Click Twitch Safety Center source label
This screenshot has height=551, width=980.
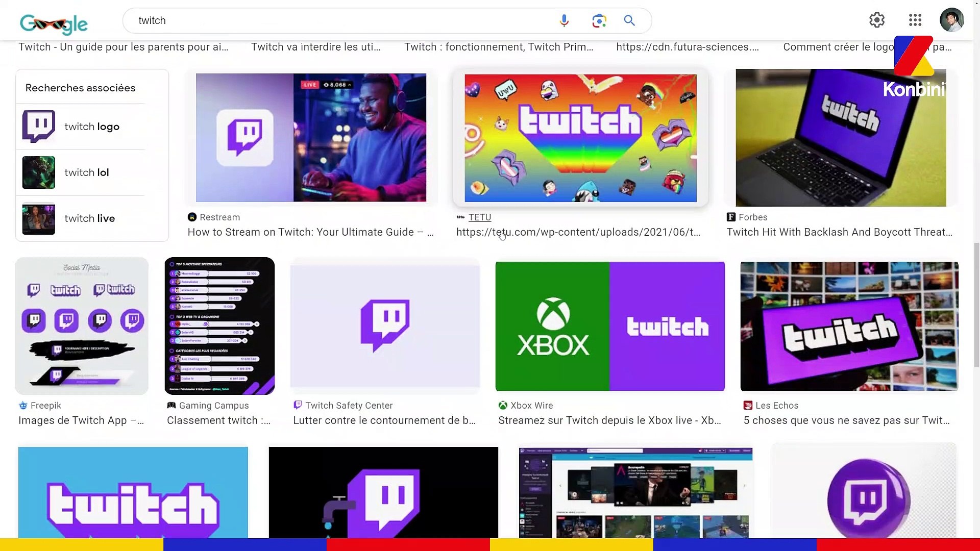point(349,406)
